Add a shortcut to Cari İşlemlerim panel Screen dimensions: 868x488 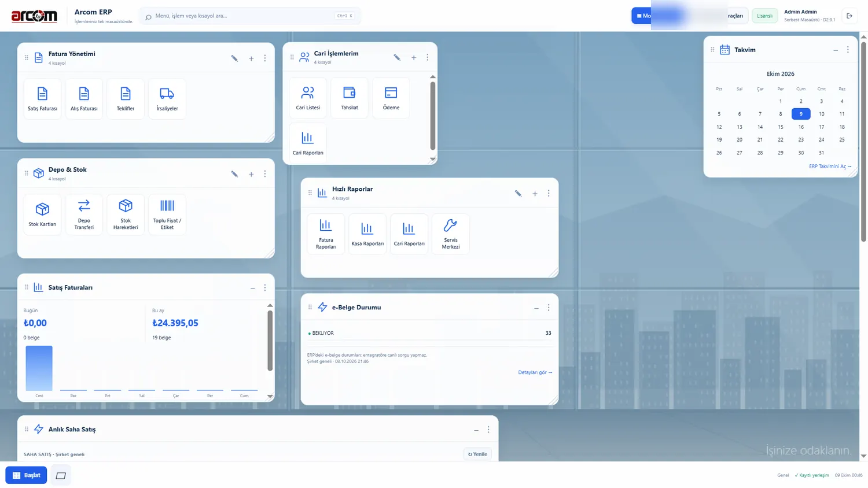414,58
